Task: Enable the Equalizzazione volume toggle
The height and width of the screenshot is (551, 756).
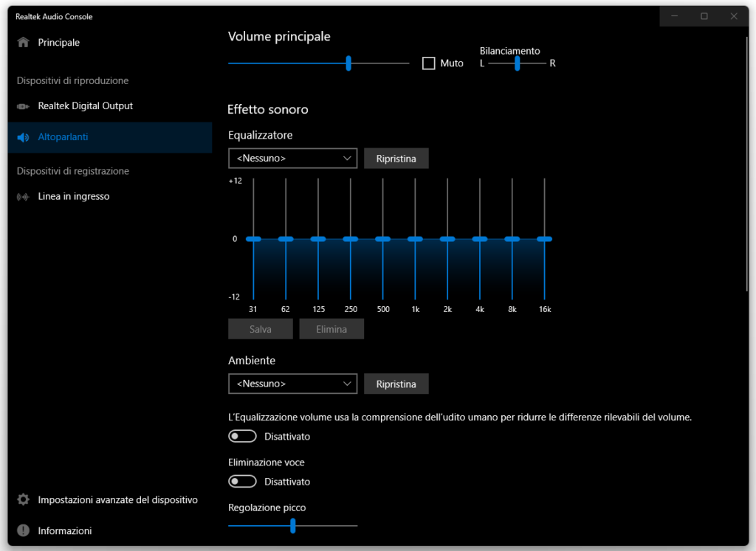Action: [x=242, y=436]
